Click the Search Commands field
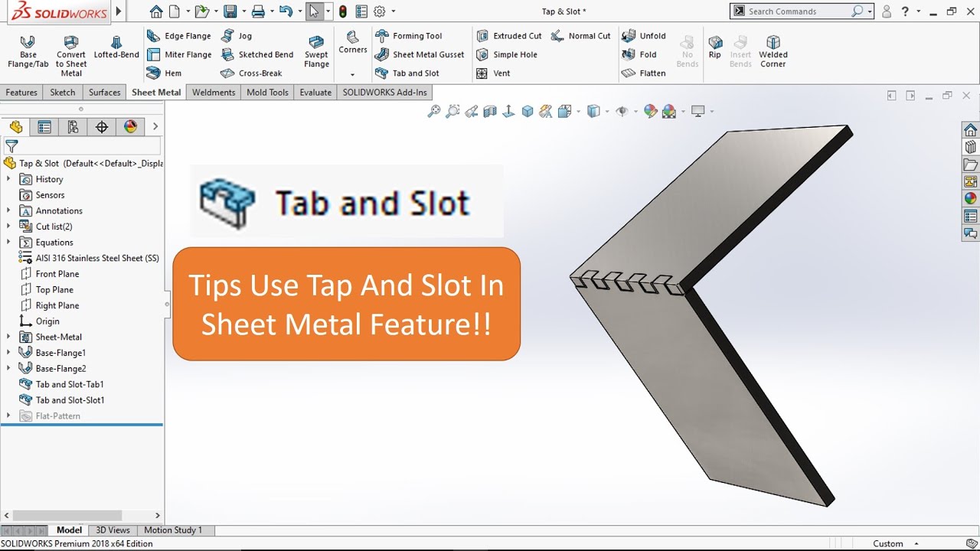The height and width of the screenshot is (551, 980). coord(802,11)
